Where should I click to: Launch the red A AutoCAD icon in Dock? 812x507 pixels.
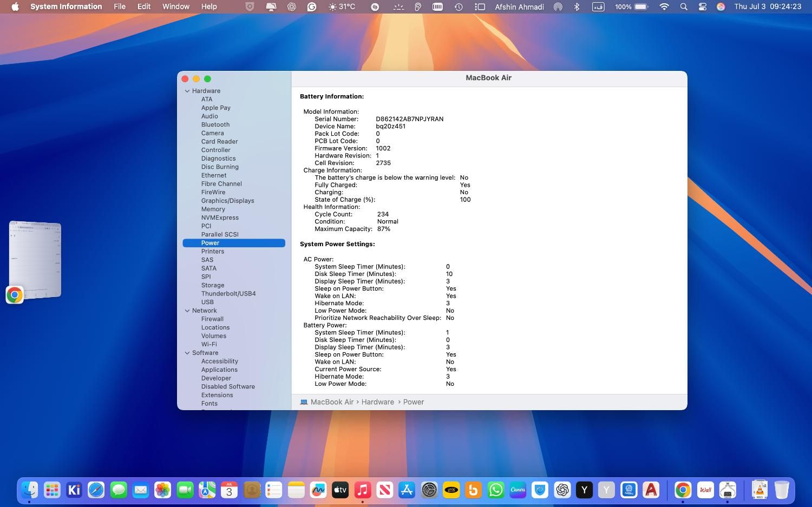651,490
